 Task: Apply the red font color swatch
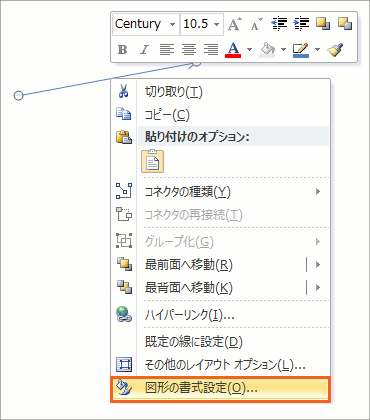point(233,50)
